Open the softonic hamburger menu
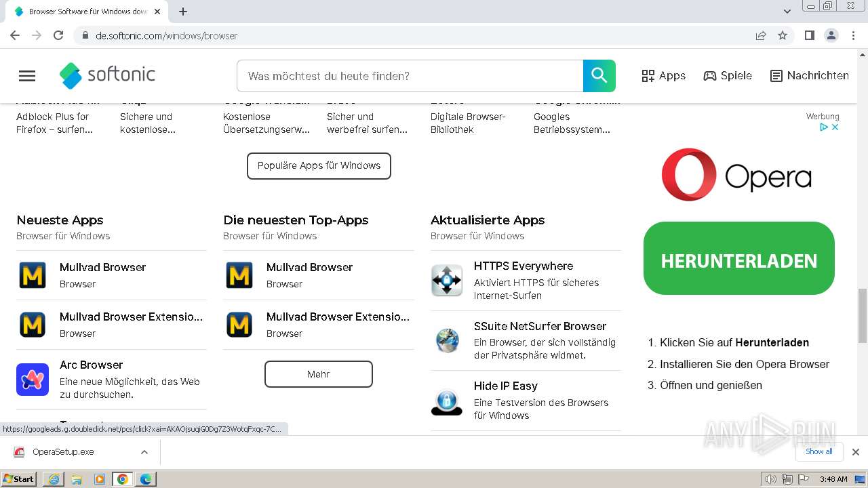This screenshot has height=488, width=868. coord(27,76)
